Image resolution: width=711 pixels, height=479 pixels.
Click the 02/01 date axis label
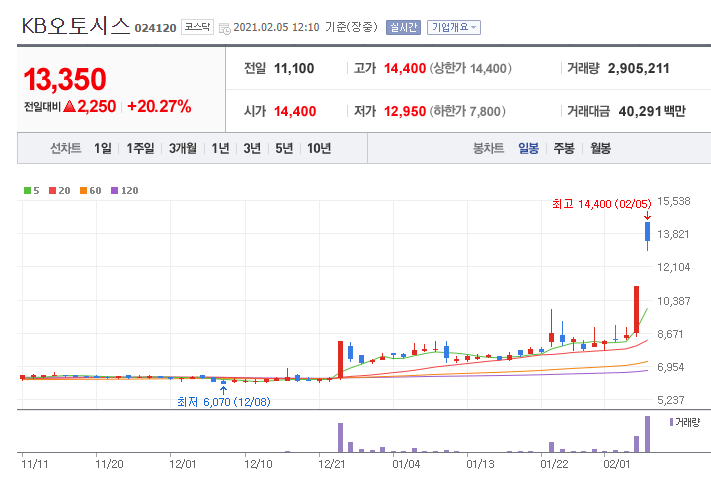pyautogui.click(x=616, y=464)
